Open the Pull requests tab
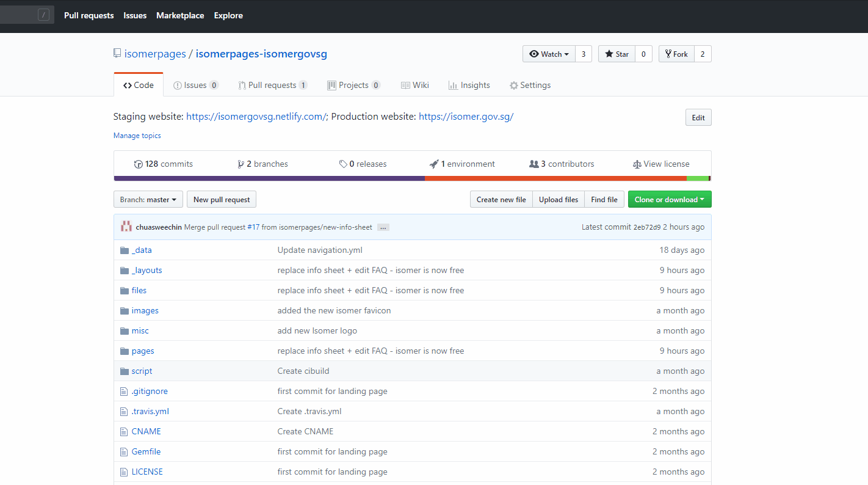 272,86
